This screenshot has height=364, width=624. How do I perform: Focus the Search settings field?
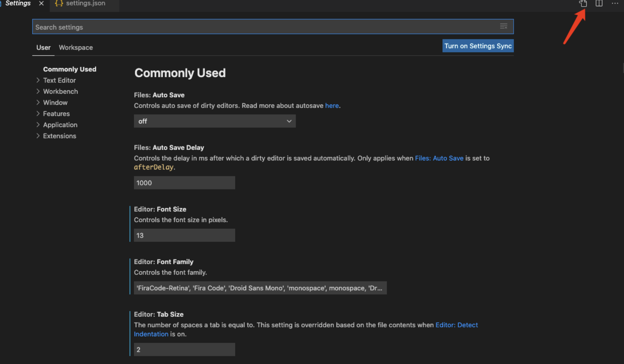(273, 27)
